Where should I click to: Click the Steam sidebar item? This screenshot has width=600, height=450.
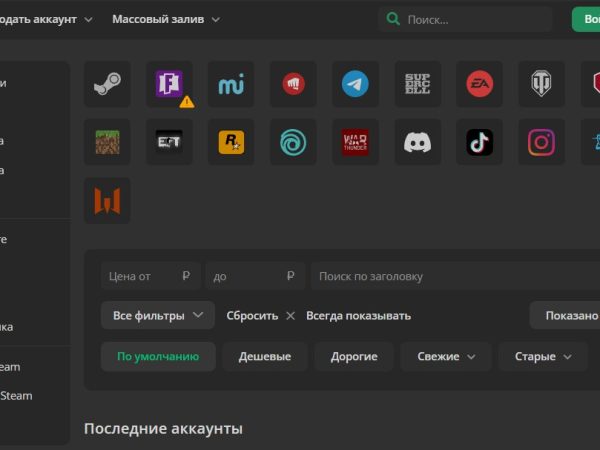tap(16, 396)
